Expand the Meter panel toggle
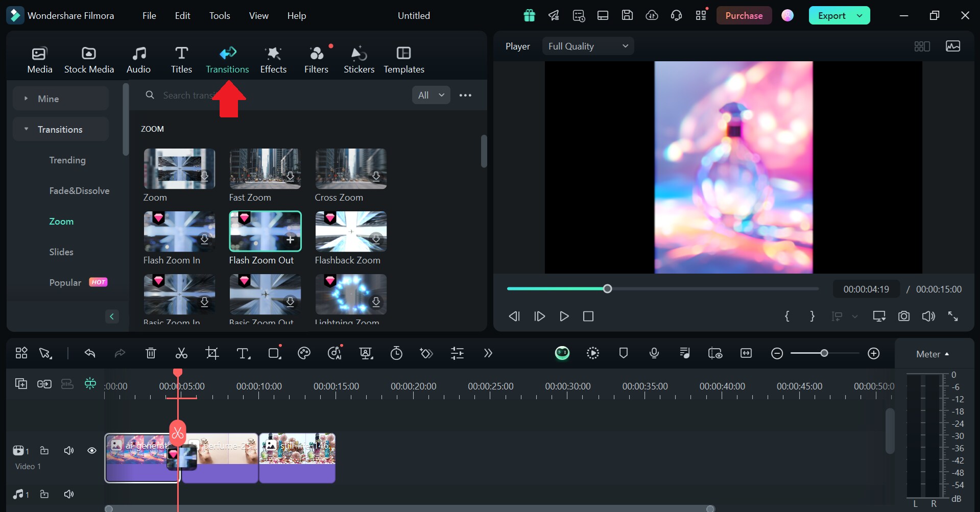The width and height of the screenshot is (980, 512). point(933,354)
